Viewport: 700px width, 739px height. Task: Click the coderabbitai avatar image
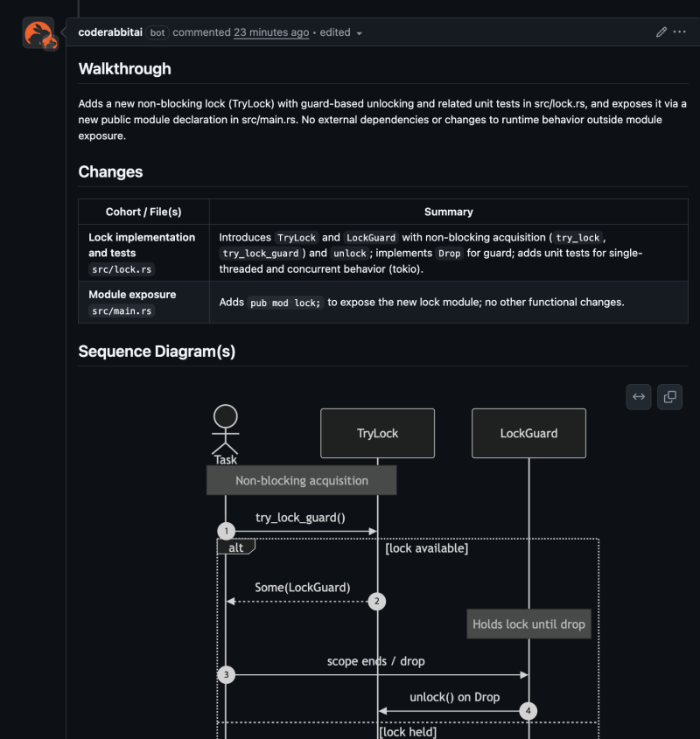(38, 33)
